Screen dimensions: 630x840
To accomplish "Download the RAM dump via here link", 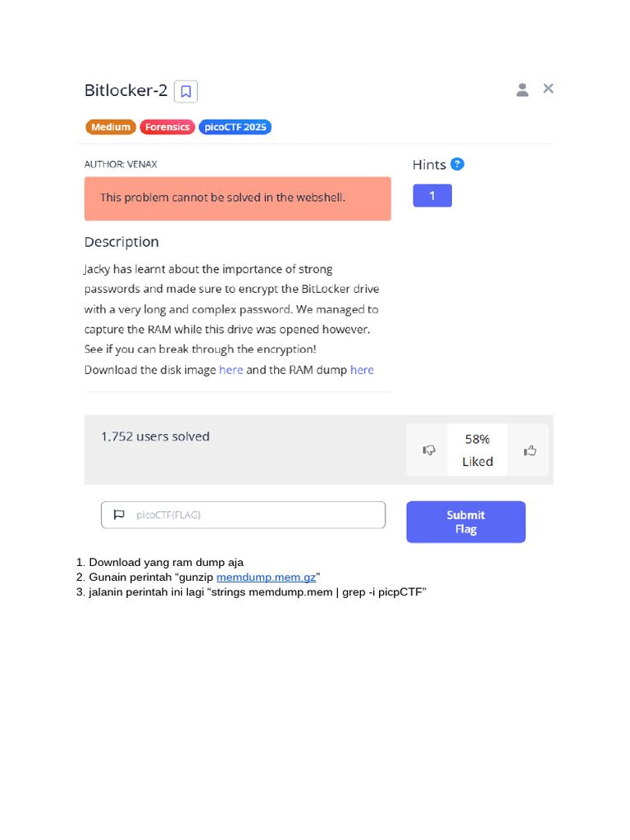I will point(362,370).
